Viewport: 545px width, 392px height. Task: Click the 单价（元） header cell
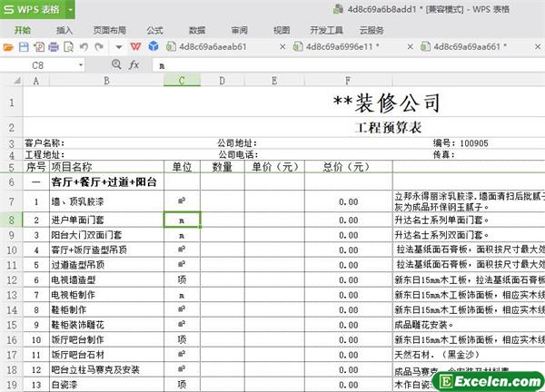pyautogui.click(x=274, y=167)
